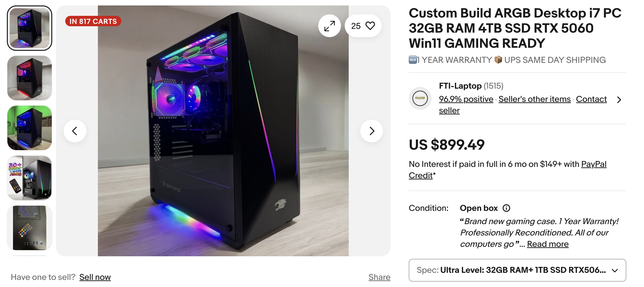Open the Open box condition info icon

506,208
